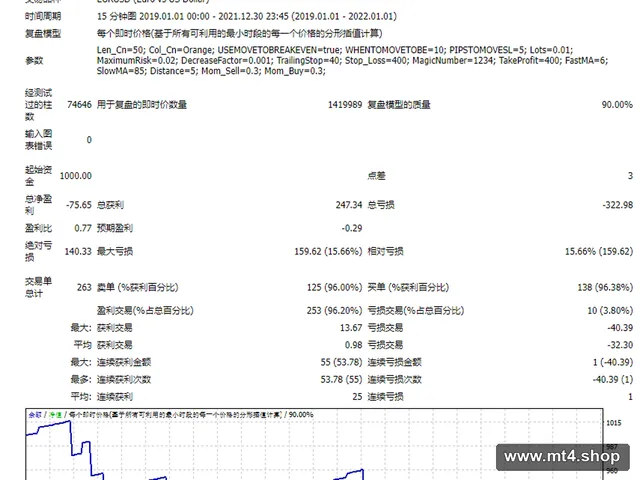Click the '用于复盘的即时价数量' label
This screenshot has height=480, width=640.
click(x=142, y=104)
